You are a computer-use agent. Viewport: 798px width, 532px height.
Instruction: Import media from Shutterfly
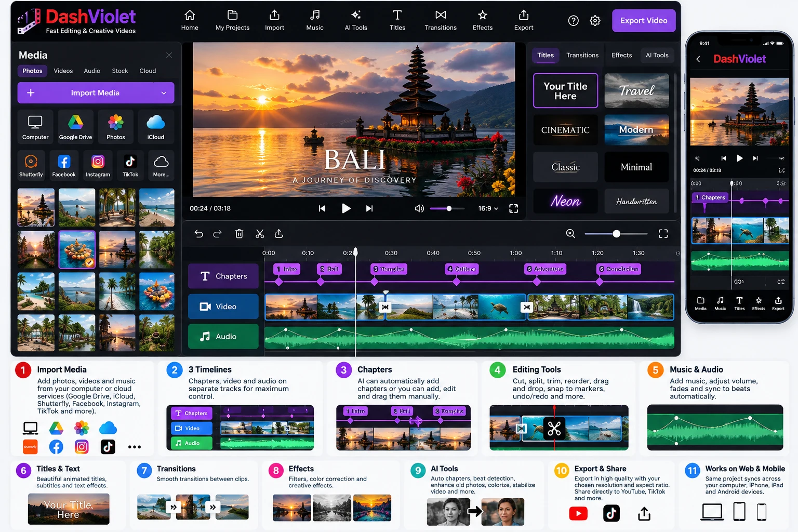point(31,165)
